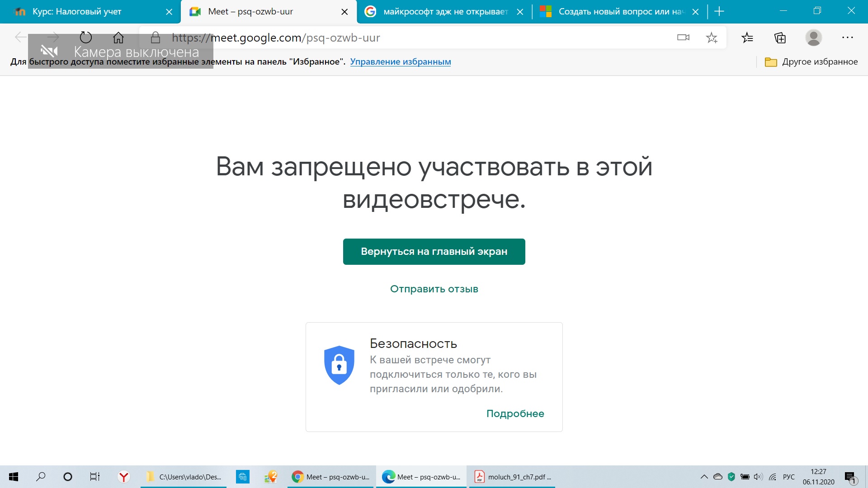Refresh the Meet page

[85, 38]
